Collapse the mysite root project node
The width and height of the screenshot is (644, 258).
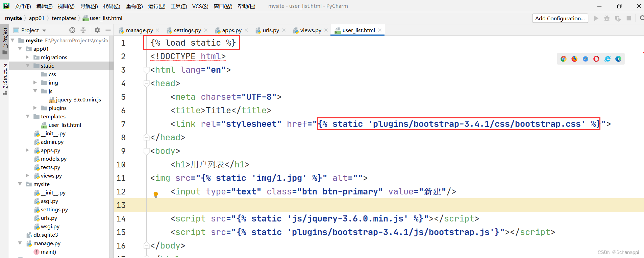[13, 40]
